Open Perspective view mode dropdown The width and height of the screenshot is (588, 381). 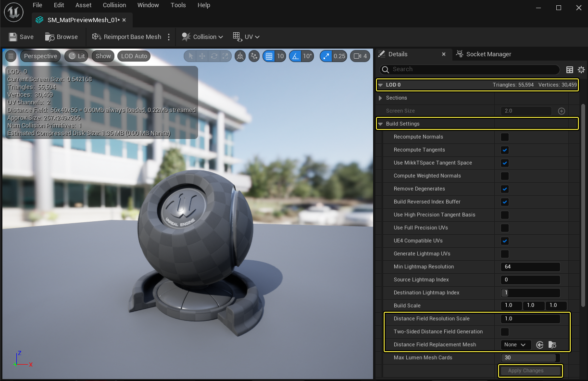(40, 56)
